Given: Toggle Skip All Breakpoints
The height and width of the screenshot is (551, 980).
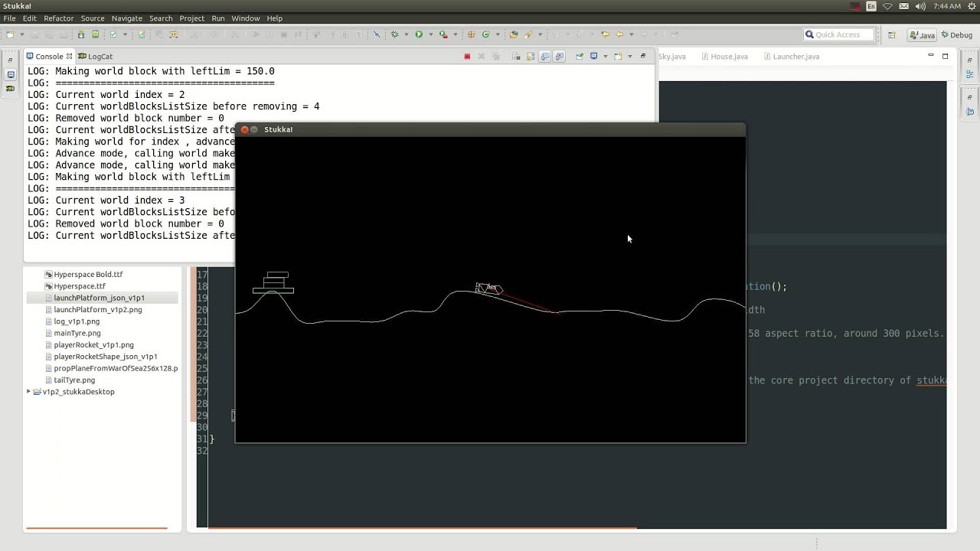Looking at the screenshot, I should [x=377, y=34].
